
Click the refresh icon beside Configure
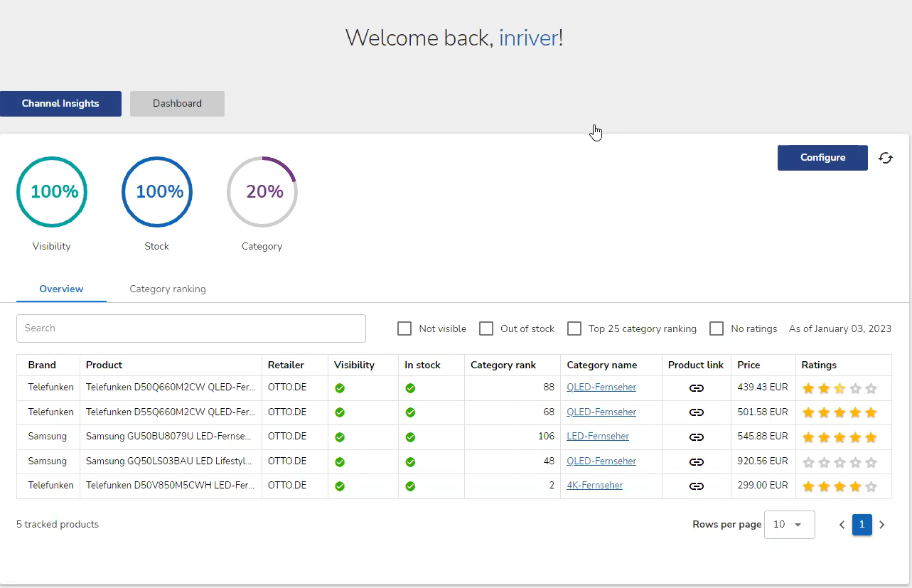coord(885,158)
